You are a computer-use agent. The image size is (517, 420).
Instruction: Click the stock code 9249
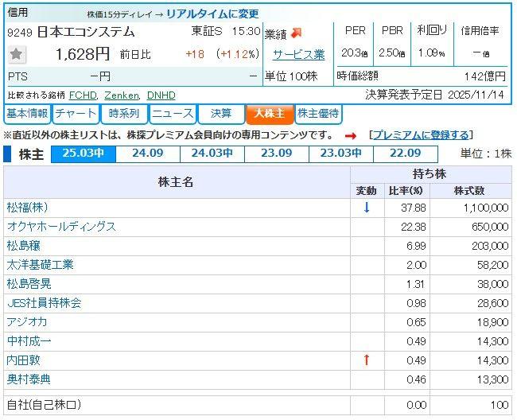20,33
